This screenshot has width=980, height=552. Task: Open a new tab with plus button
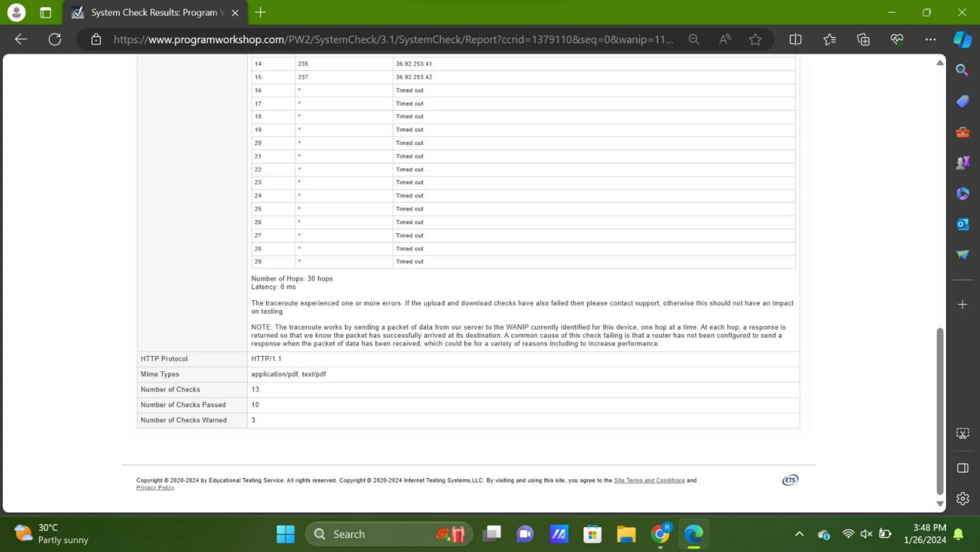click(260, 13)
